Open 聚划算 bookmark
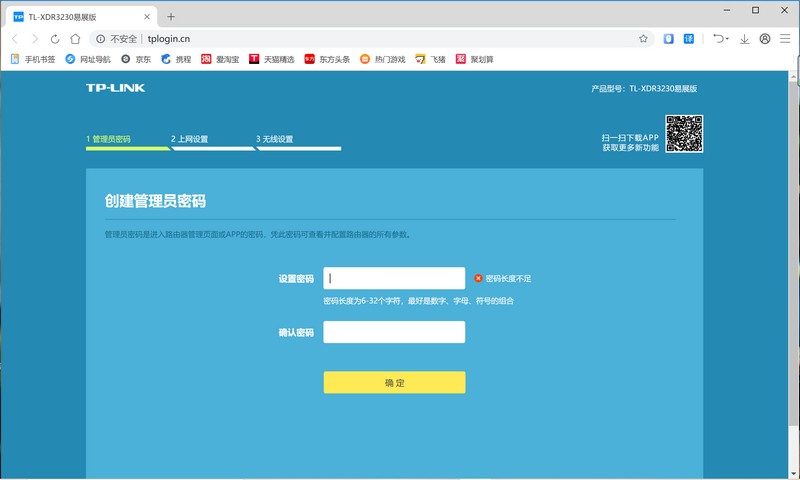Screen dimensions: 800x480 [474, 59]
